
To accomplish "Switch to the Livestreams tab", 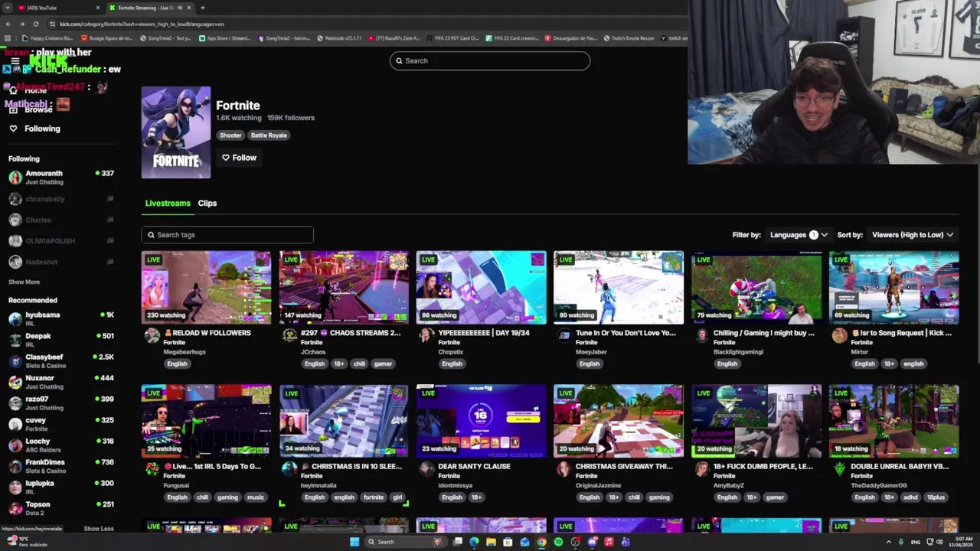I will point(168,203).
